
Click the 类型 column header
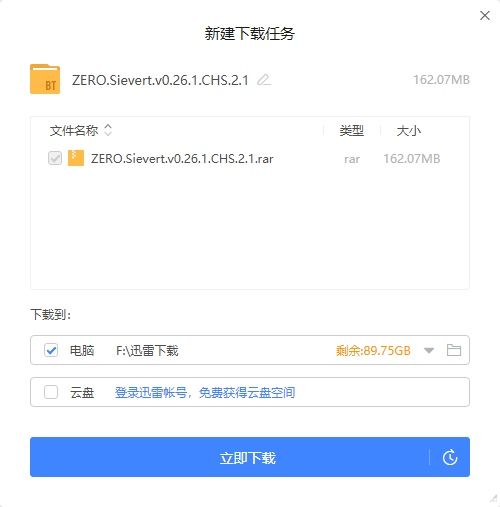351,130
